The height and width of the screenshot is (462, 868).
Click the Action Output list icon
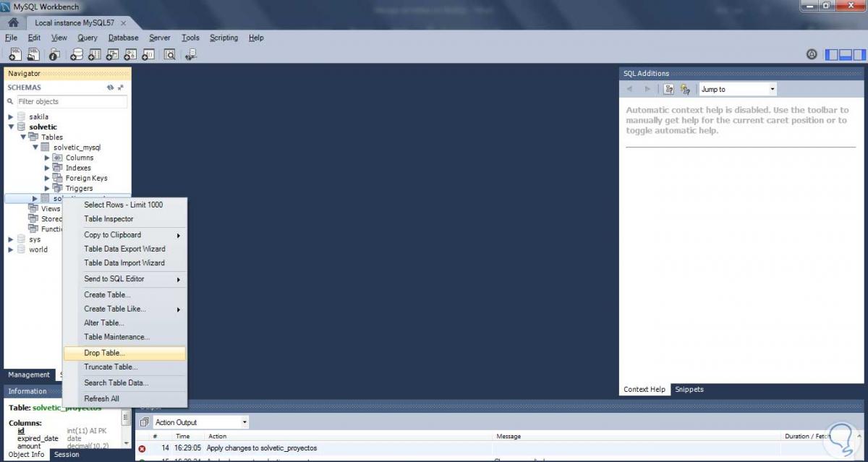point(144,422)
